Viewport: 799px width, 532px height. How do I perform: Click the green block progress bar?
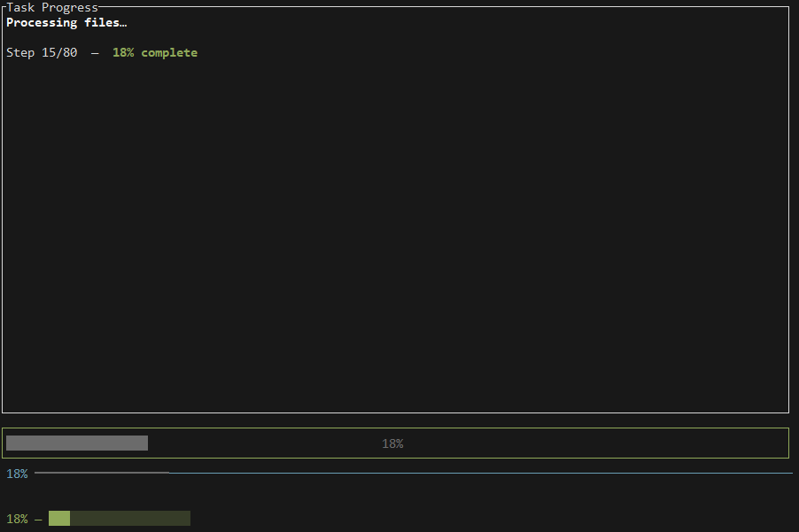(120, 518)
